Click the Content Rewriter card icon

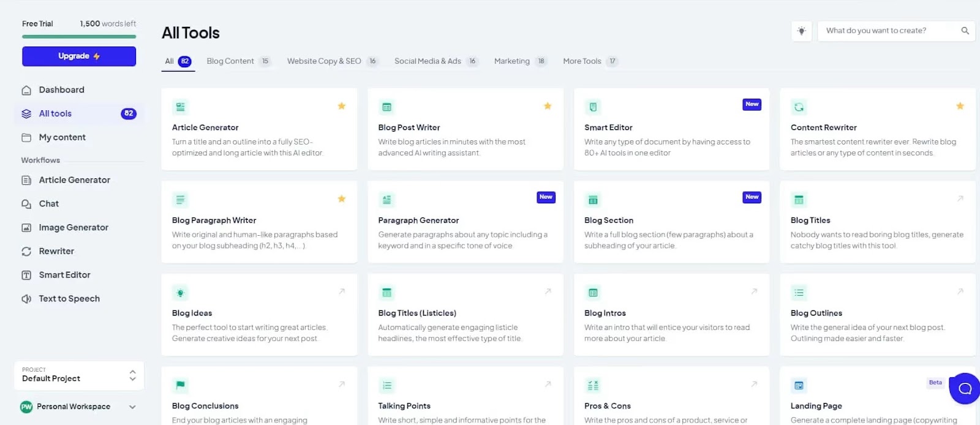pos(799,107)
